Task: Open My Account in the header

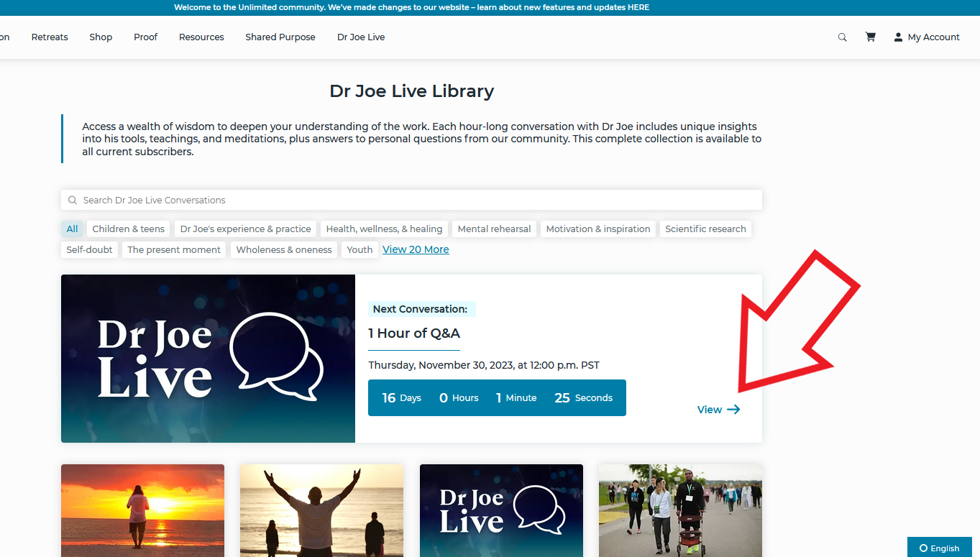Action: (926, 37)
